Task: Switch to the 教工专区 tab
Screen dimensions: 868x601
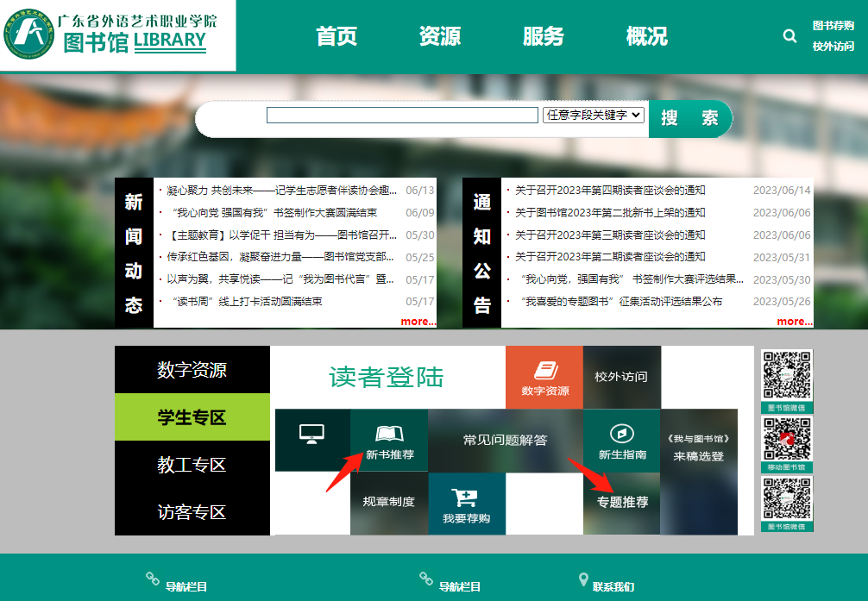Action: pos(192,465)
